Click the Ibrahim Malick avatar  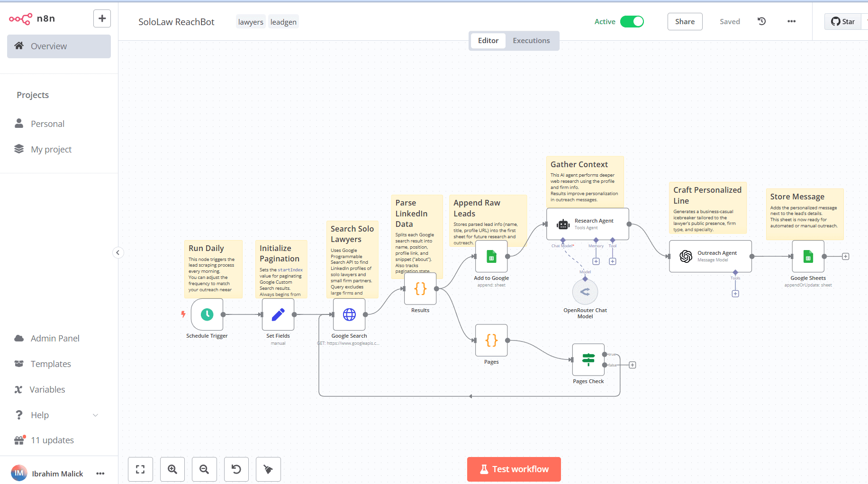[19, 473]
